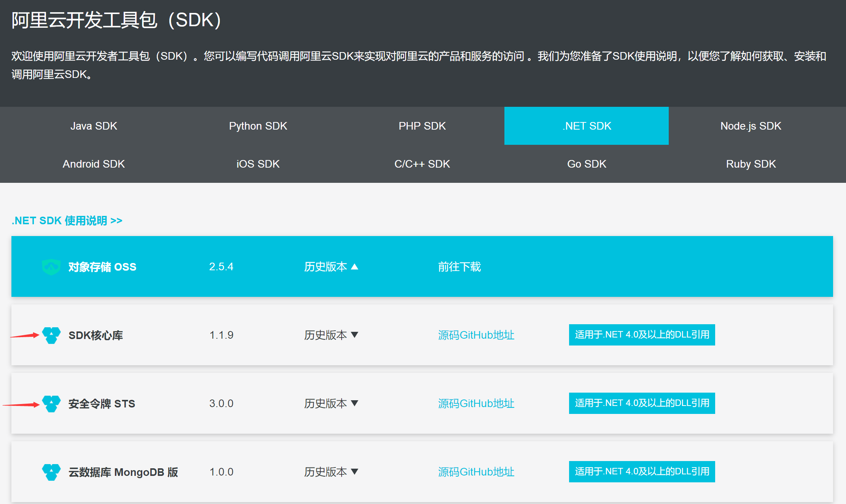Click the SDK核心库 product name
The height and width of the screenshot is (504, 846).
click(96, 335)
